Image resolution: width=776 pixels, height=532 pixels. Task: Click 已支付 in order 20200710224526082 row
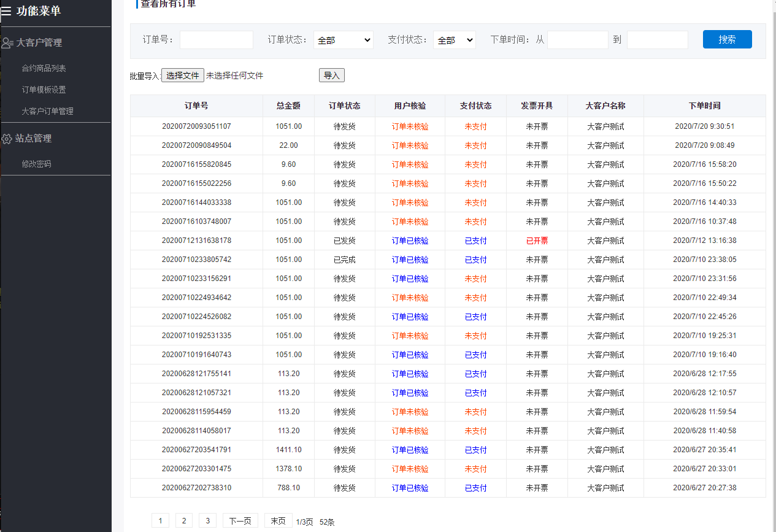pyautogui.click(x=475, y=317)
